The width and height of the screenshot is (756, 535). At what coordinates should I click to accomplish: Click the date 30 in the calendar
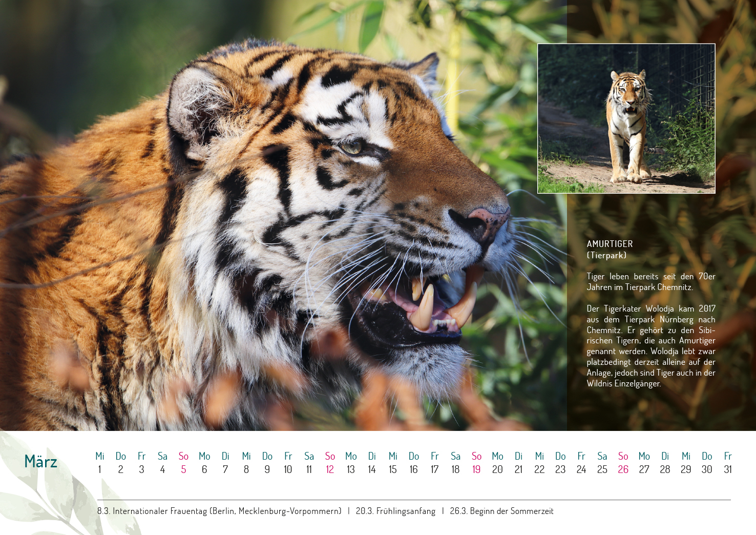click(707, 469)
